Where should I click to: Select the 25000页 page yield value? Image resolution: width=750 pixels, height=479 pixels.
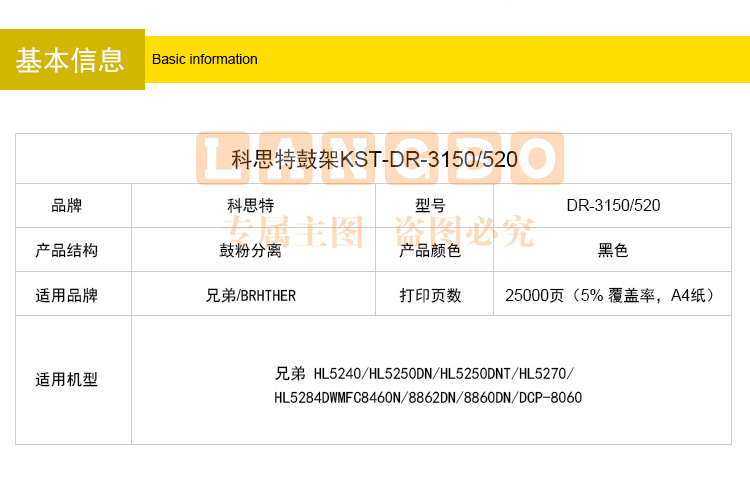click(609, 295)
